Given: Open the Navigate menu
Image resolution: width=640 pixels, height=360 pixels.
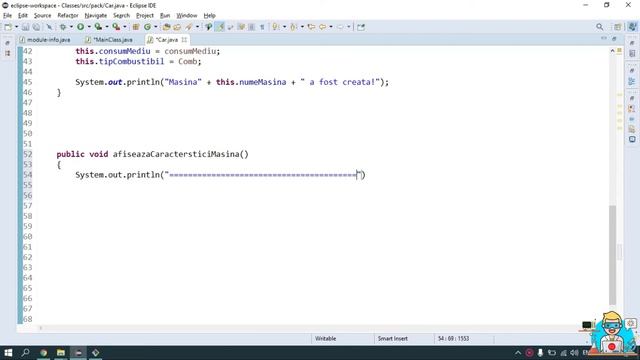Looking at the screenshot, I should pos(96,16).
